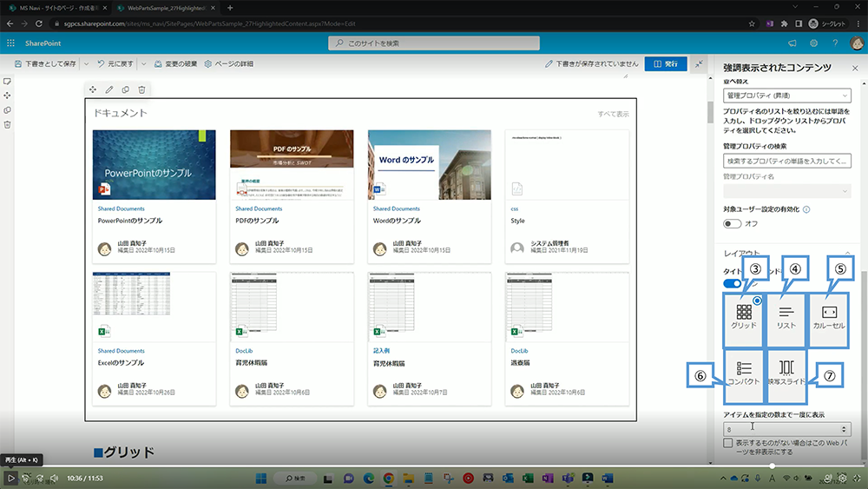Click the 記入例 library link
The width and height of the screenshot is (868, 489).
pos(381,351)
